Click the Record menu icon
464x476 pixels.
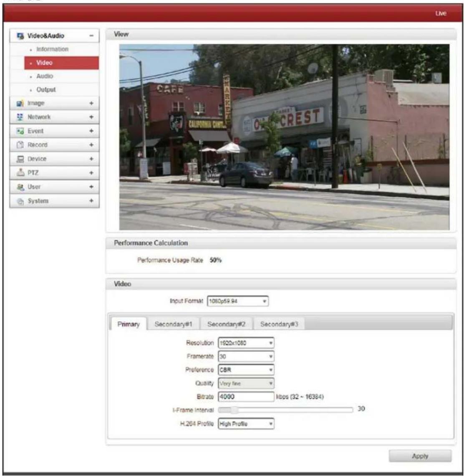[20, 145]
